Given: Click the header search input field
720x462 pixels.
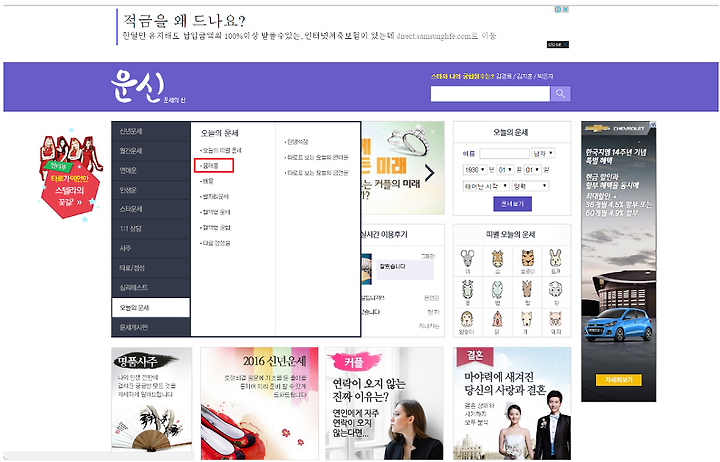Looking at the screenshot, I should point(490,94).
